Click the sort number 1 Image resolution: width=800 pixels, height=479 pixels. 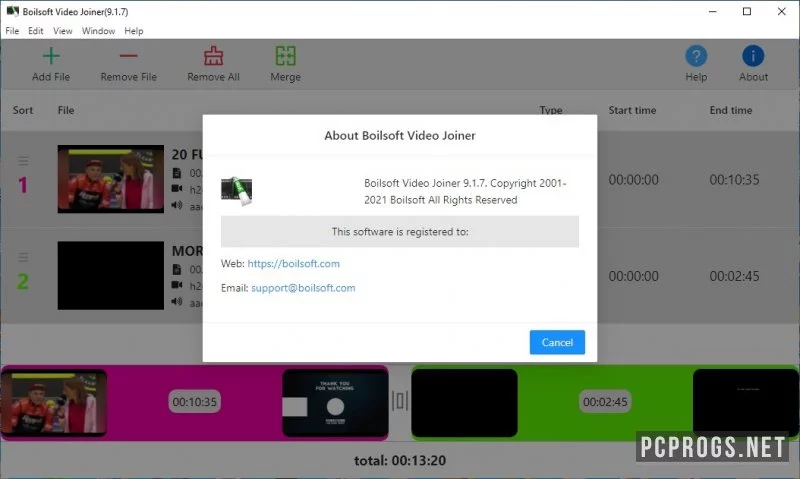(x=23, y=185)
